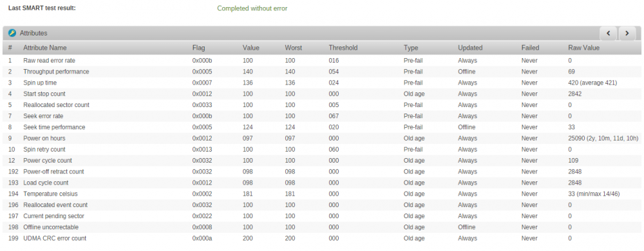The image size is (644, 251).
Task: Select 'Completed without error' test result text
Action: coord(252,8)
